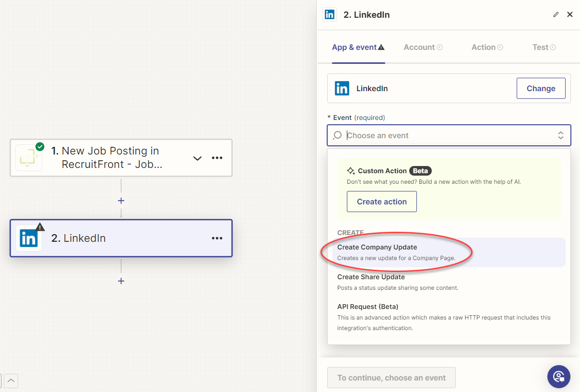Click the LinkedIn icon on step 2 card
The width and height of the screenshot is (580, 392).
pyautogui.click(x=28, y=238)
